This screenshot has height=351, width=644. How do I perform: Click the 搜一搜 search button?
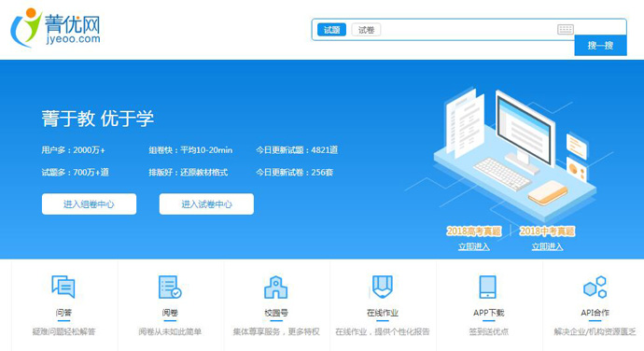[600, 45]
